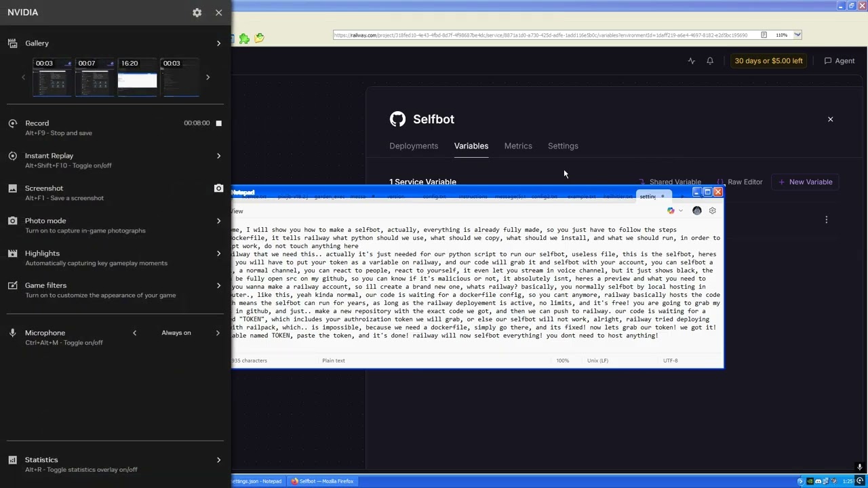
Task: Click the yellow folder toolbar icon in Firefox
Action: pos(259,39)
